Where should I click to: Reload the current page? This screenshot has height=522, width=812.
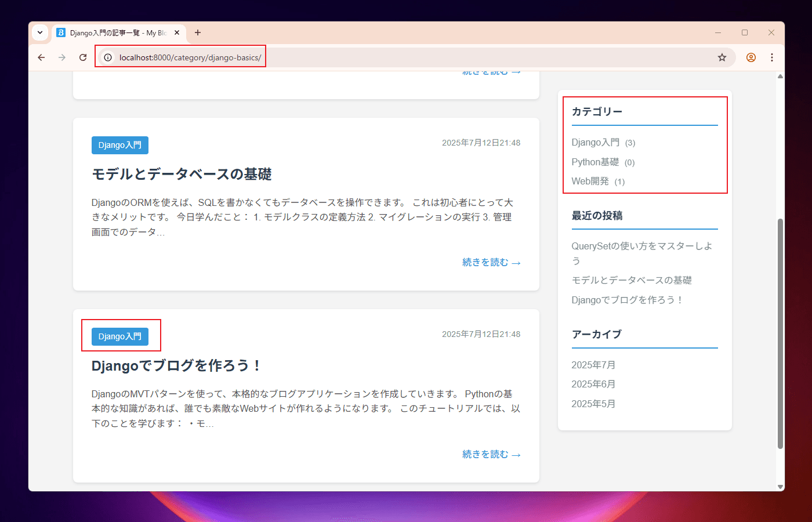click(82, 57)
